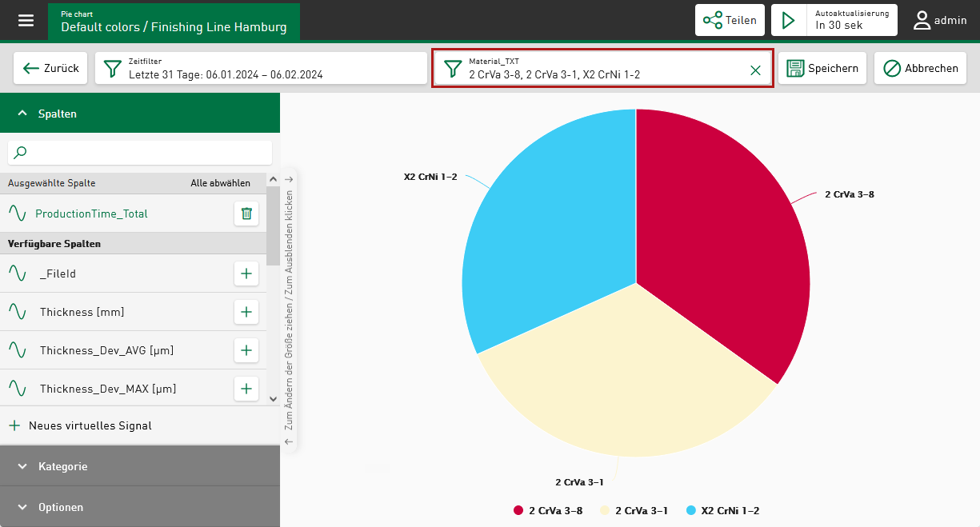Click the Teilen share button
The height and width of the screenshot is (527, 980).
point(730,20)
